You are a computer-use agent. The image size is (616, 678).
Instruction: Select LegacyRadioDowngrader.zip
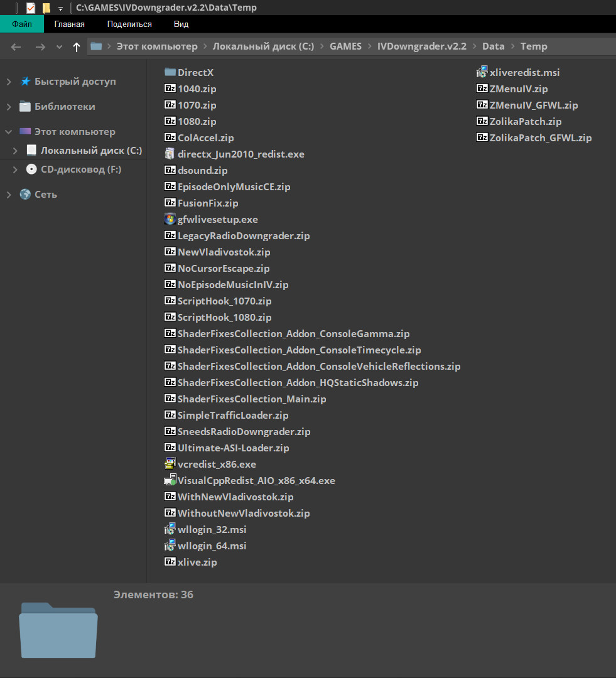(x=244, y=235)
